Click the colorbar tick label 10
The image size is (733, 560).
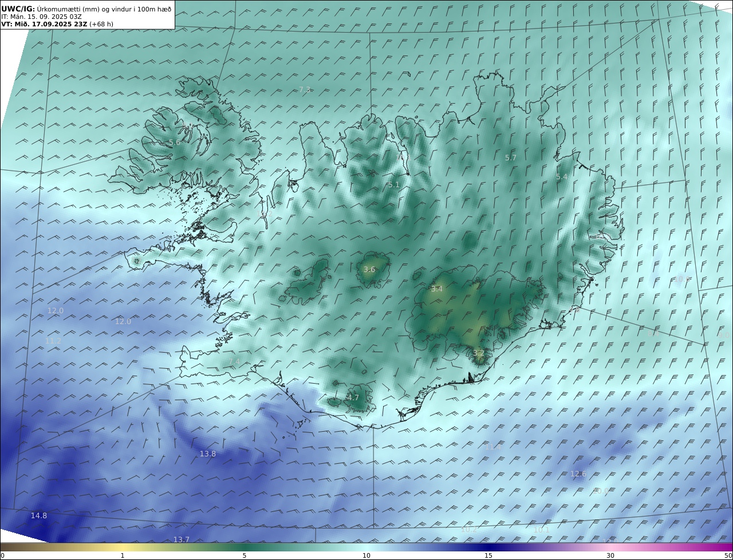(x=366, y=555)
